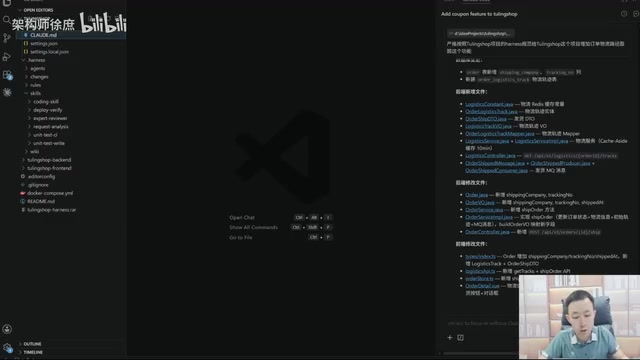Expand the unit-test-ci folder

(x=29, y=135)
